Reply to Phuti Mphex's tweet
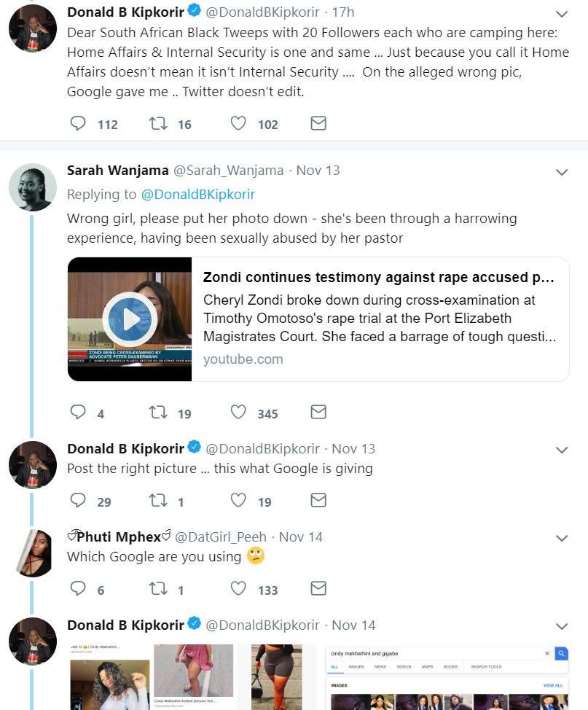The width and height of the screenshot is (588, 710). click(x=78, y=589)
